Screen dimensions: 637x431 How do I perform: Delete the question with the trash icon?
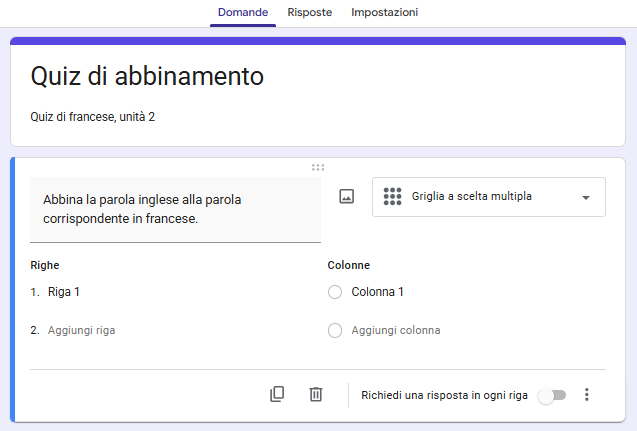click(316, 394)
